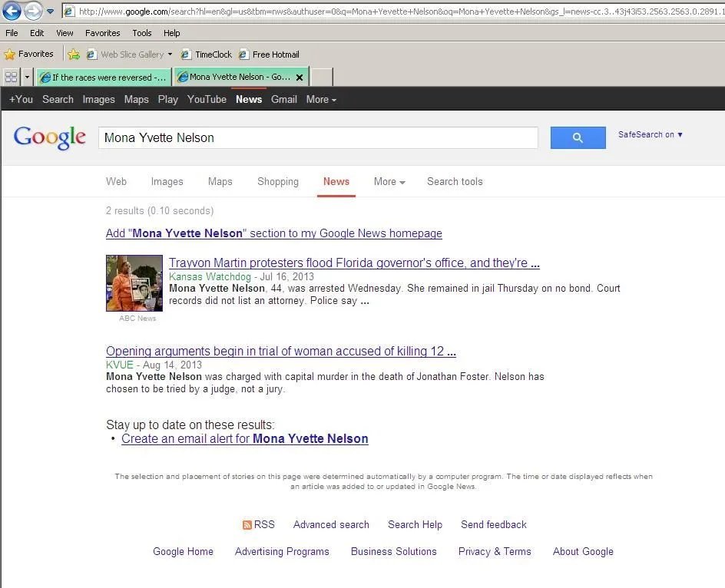Click Create an email alert link
The width and height of the screenshot is (725, 588).
coord(244,439)
